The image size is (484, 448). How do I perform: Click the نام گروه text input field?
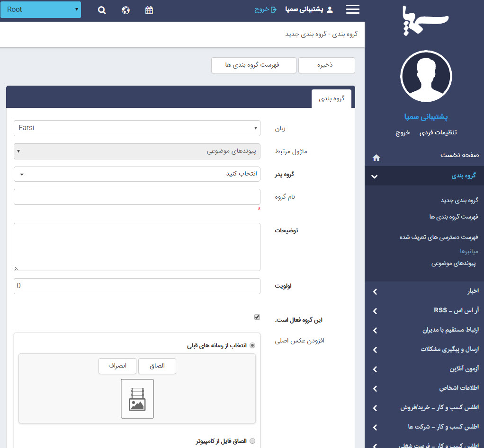pos(137,197)
